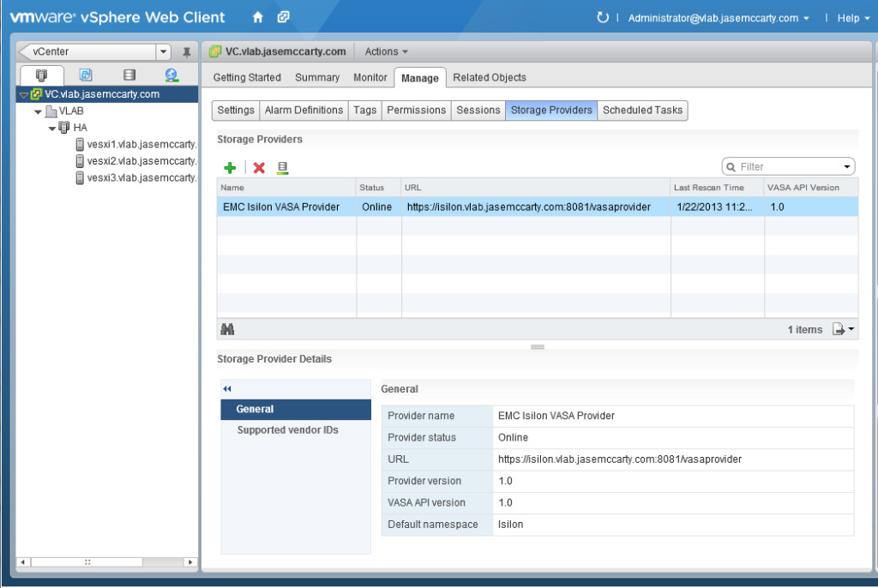This screenshot has width=878, height=588.
Task: Click the binoculars find icon below table
Action: 228,329
